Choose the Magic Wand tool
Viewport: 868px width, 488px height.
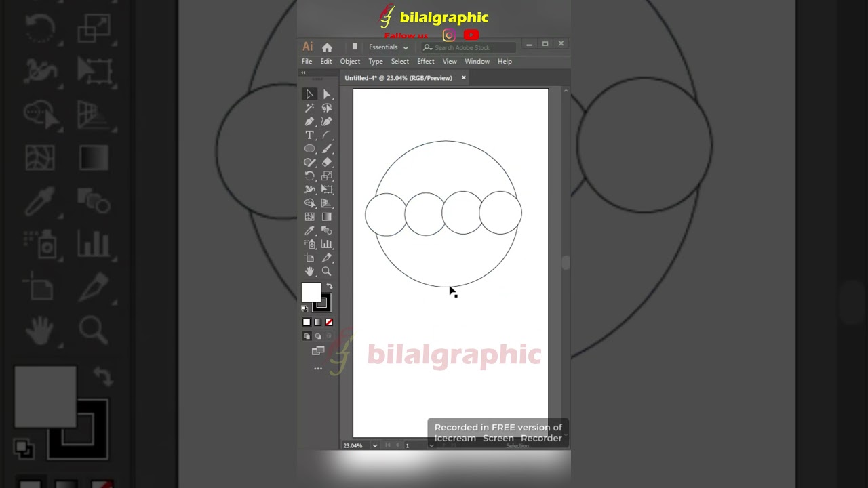pyautogui.click(x=310, y=108)
